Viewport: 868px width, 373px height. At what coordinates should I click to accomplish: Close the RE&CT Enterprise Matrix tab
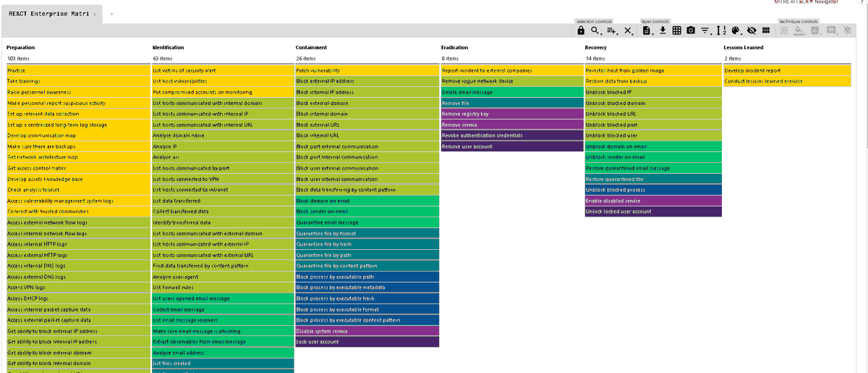pyautogui.click(x=95, y=15)
